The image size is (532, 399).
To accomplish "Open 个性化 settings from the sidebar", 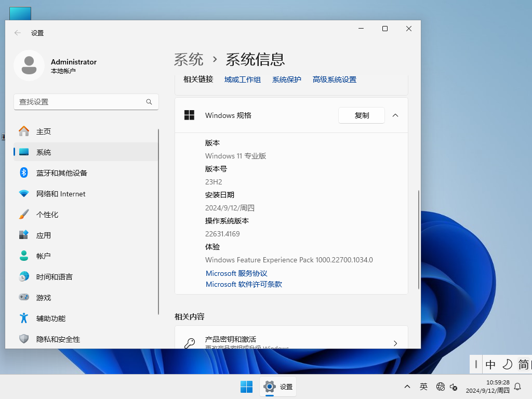I will 24,214.
